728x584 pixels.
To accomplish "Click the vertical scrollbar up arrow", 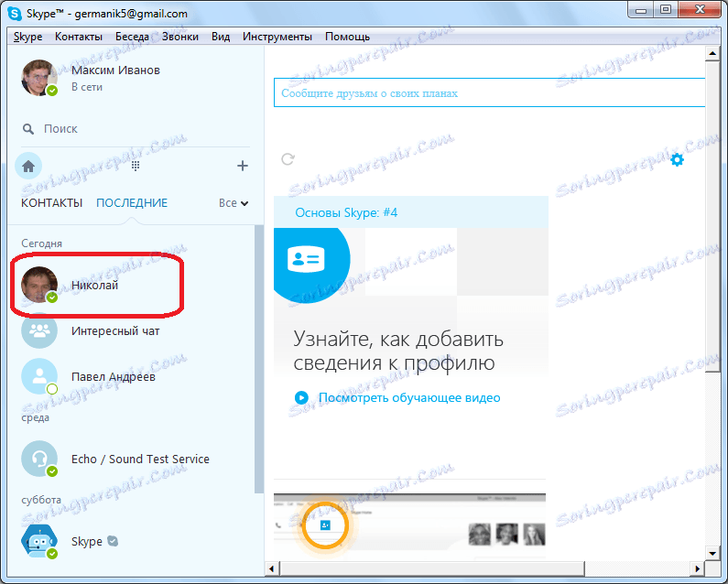I will click(712, 53).
